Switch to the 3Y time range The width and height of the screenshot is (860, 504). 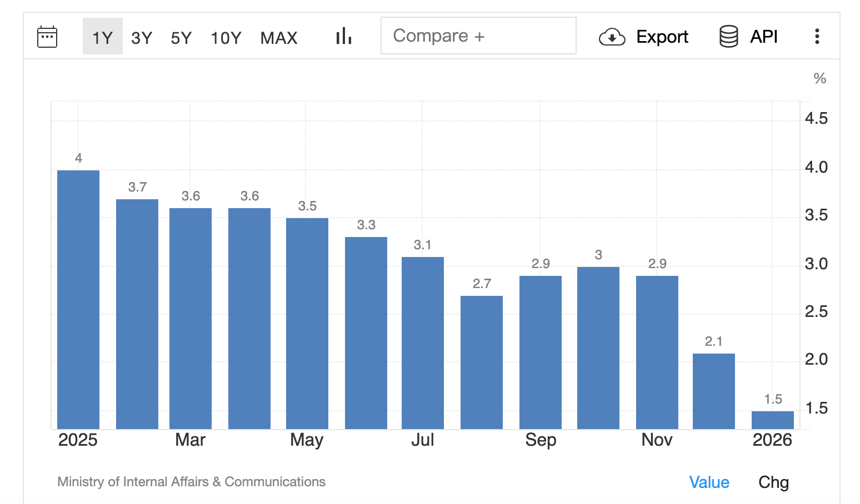point(142,37)
